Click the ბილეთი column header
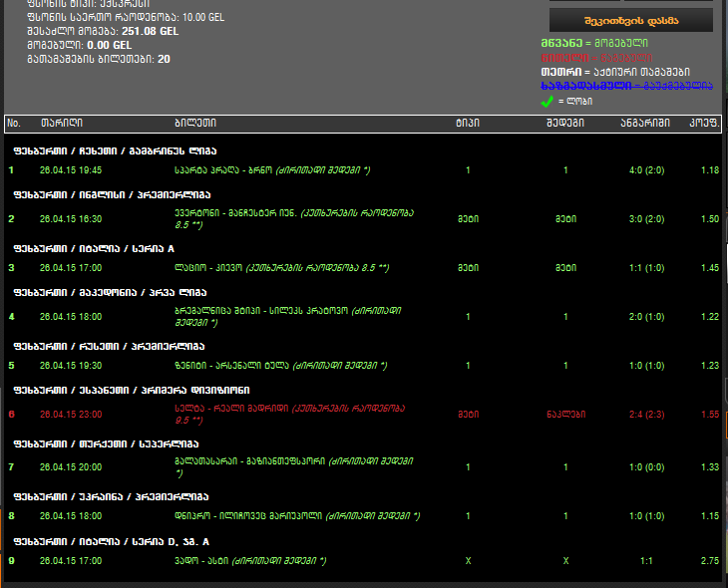Screen dimensions: 728x588 pyautogui.click(x=194, y=124)
